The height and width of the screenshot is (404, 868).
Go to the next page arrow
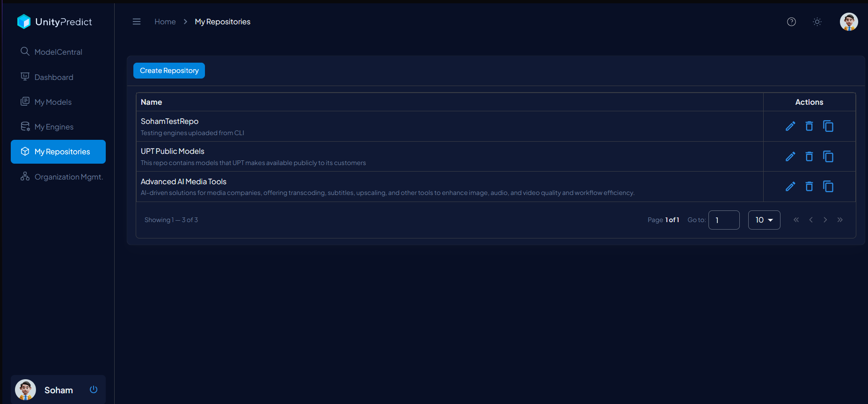tap(825, 220)
